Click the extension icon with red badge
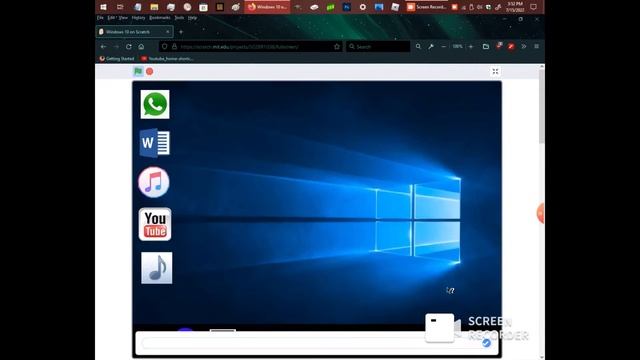Image resolution: width=640 pixels, height=360 pixels. click(x=499, y=46)
